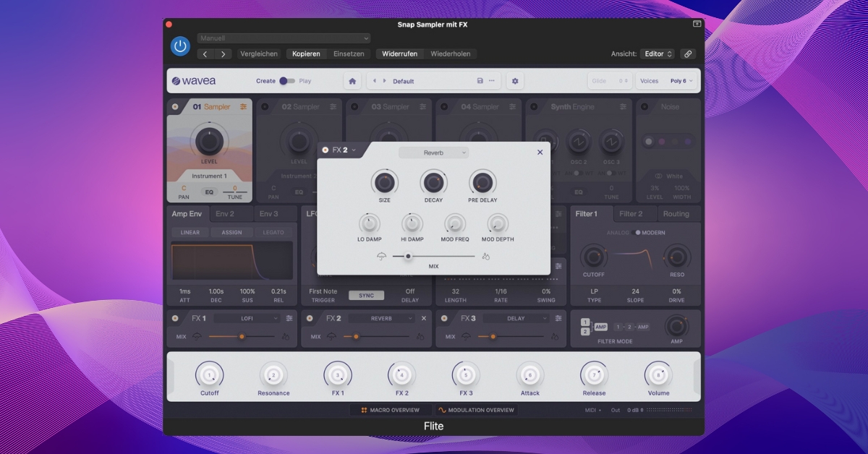Open the 01 Sampler settings sliders icon
The image size is (868, 454).
point(244,107)
